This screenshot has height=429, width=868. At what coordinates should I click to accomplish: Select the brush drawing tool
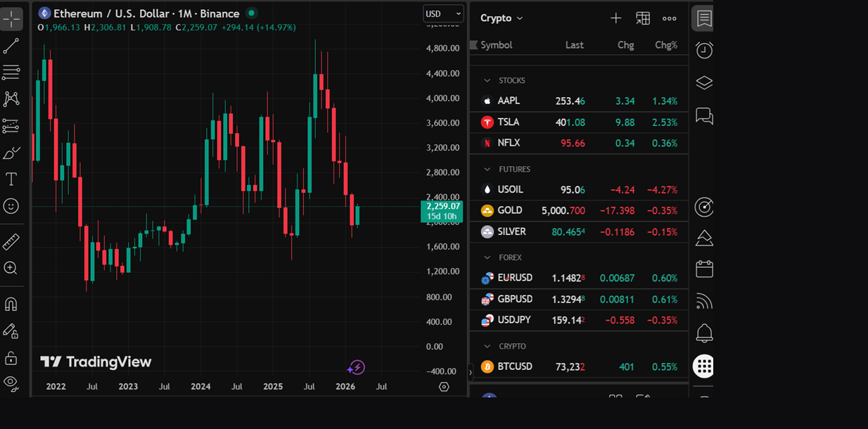pyautogui.click(x=11, y=152)
